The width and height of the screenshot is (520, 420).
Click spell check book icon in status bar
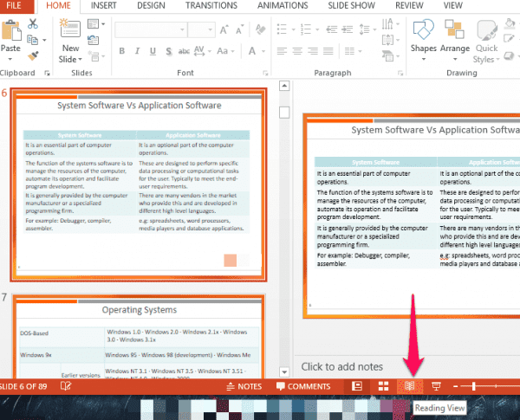point(66,386)
